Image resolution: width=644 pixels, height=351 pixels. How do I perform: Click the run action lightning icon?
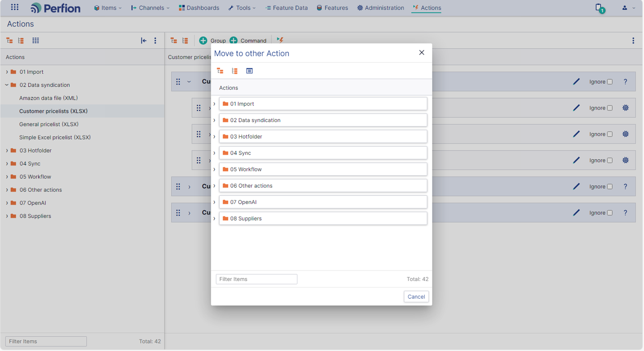[280, 40]
